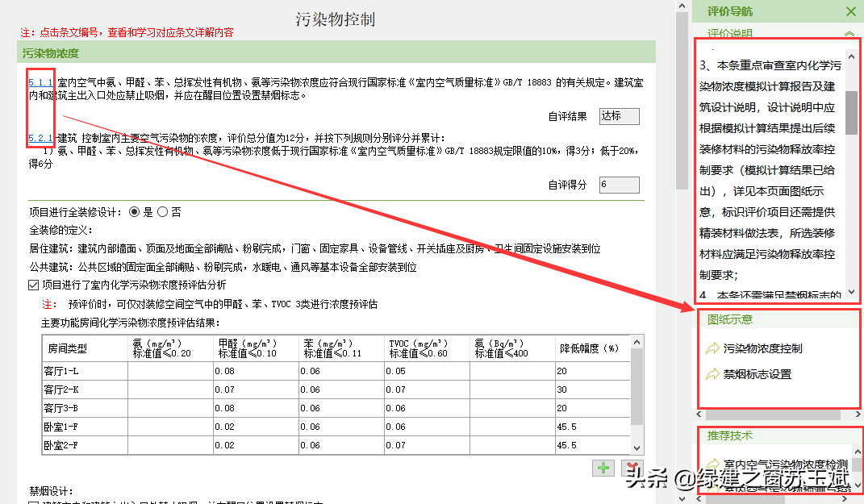864x504 pixels.
Task: Open the 污染物浓度控制 drawing via its arrow icon
Action: [x=713, y=348]
